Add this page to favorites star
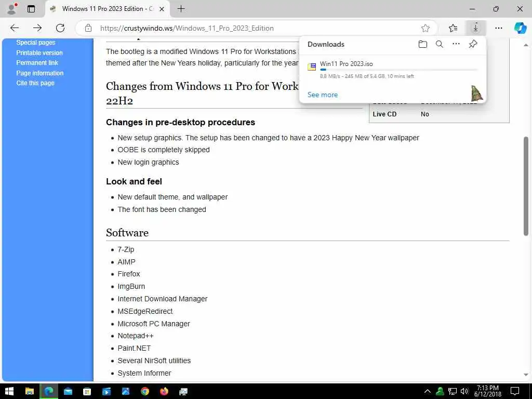This screenshot has width=532, height=399. pyautogui.click(x=425, y=28)
